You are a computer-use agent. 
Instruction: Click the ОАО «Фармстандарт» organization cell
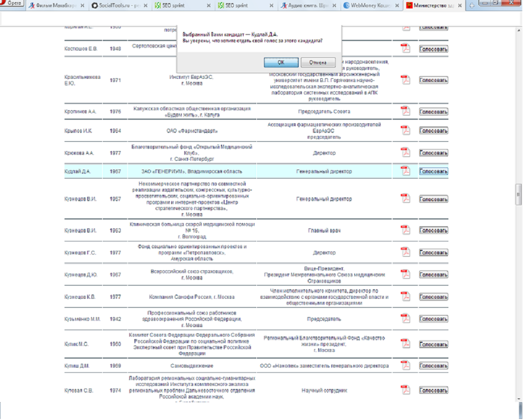192,131
